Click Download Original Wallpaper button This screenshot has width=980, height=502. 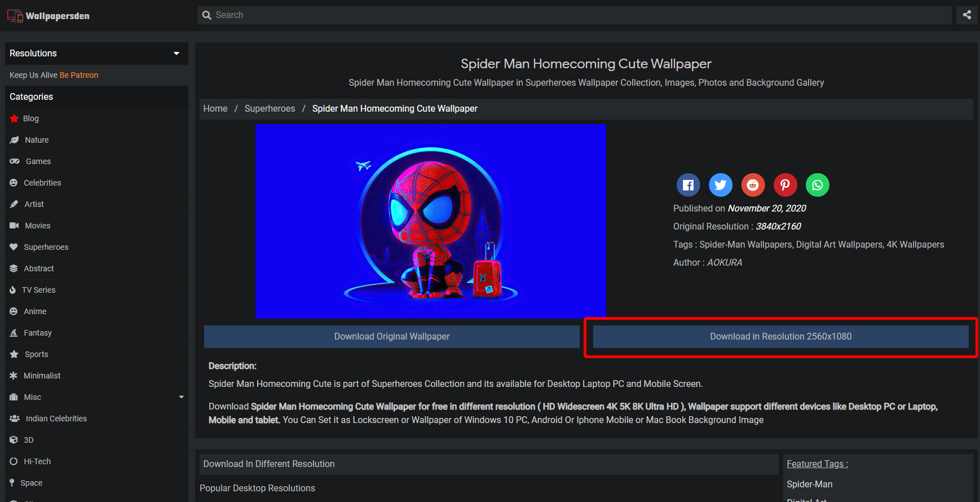point(392,337)
